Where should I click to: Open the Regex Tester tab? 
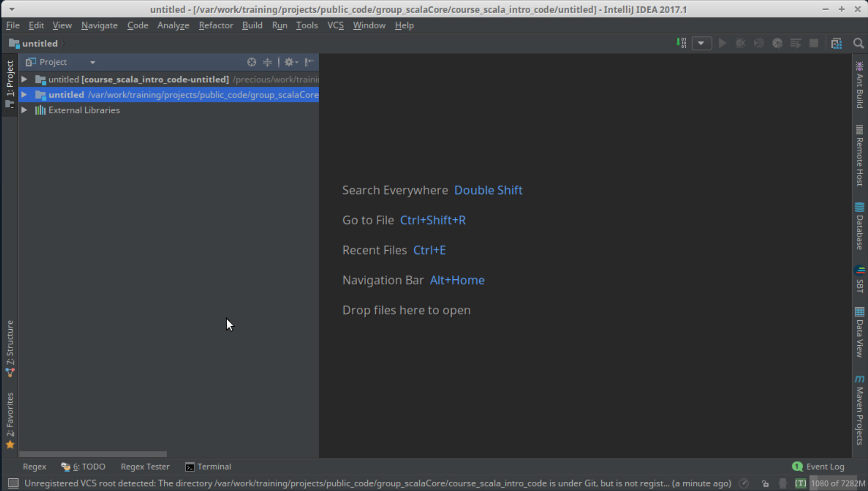click(x=145, y=467)
